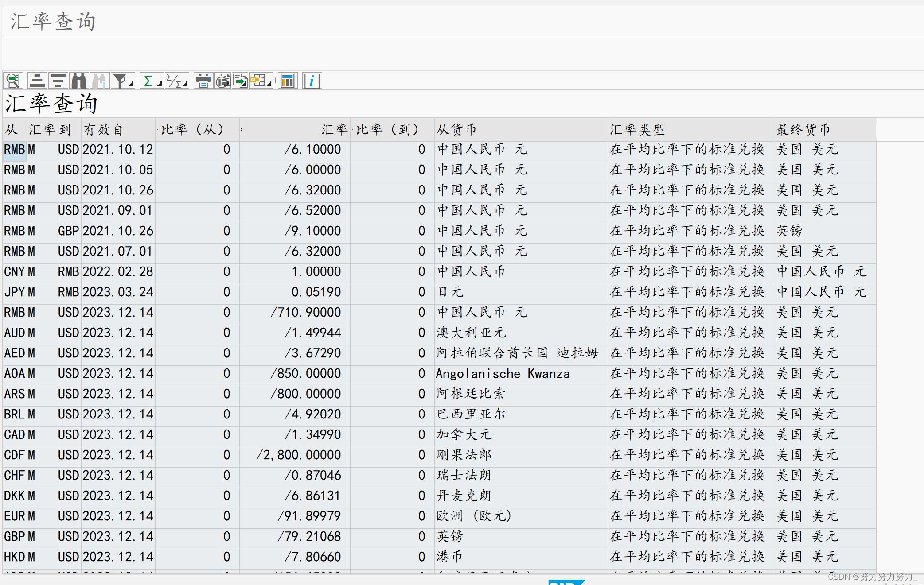Open the Select Layout dropdown
924x585 pixels.
(x=269, y=83)
